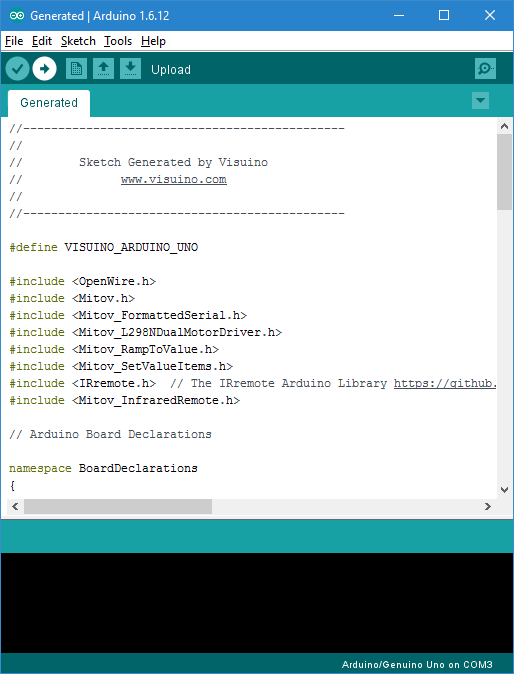Screen dimensions: 514x674
Task: Open the Help menu
Action: (x=153, y=41)
